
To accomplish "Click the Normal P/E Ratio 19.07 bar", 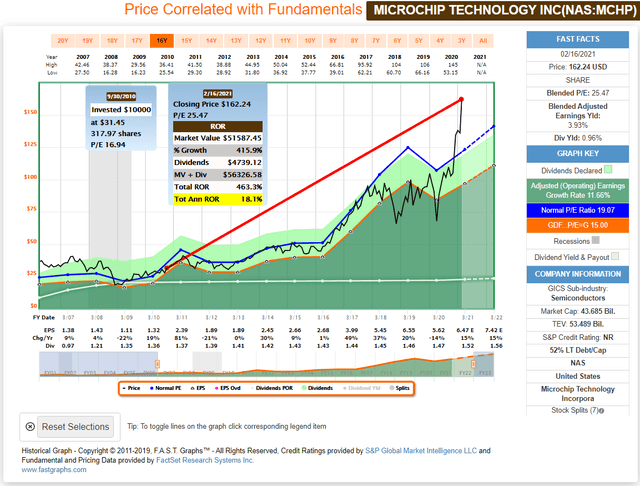I will tap(578, 210).
